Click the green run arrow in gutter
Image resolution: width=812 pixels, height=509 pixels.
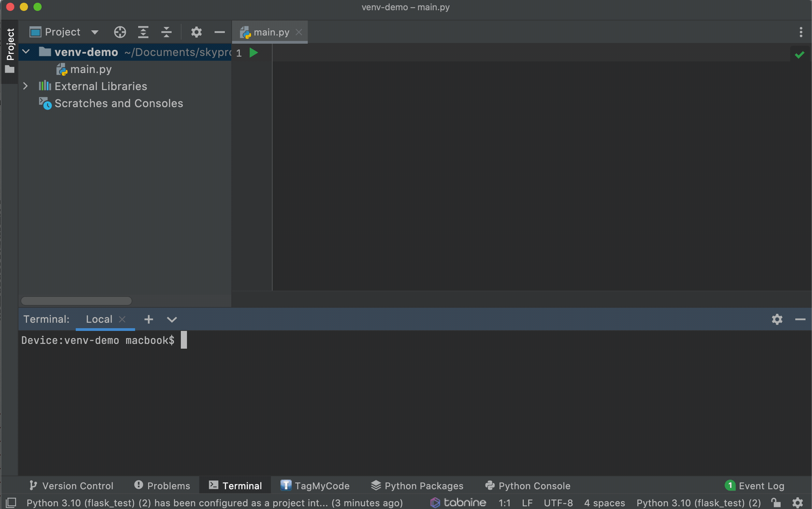pos(253,53)
